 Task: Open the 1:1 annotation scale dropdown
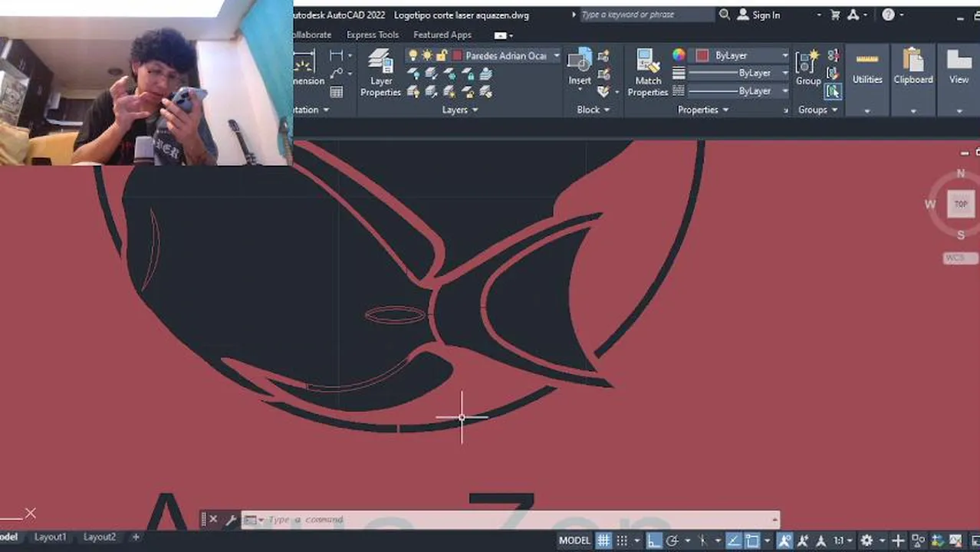[x=843, y=540]
